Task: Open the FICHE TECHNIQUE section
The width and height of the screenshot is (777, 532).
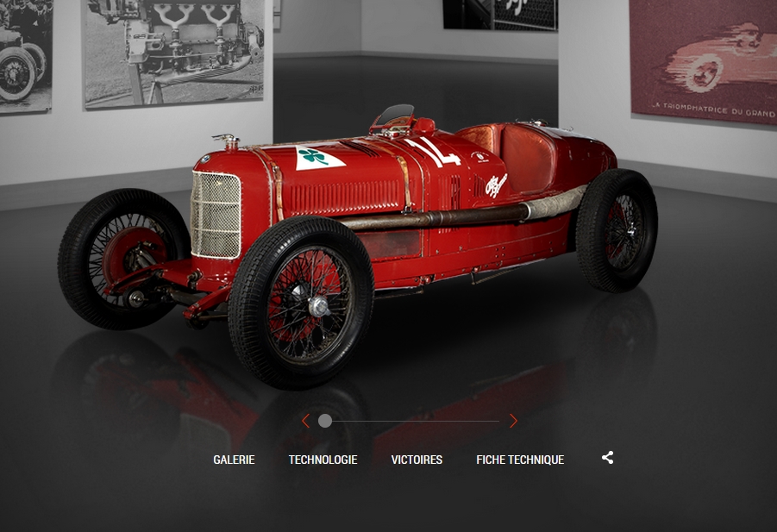Action: [520, 460]
